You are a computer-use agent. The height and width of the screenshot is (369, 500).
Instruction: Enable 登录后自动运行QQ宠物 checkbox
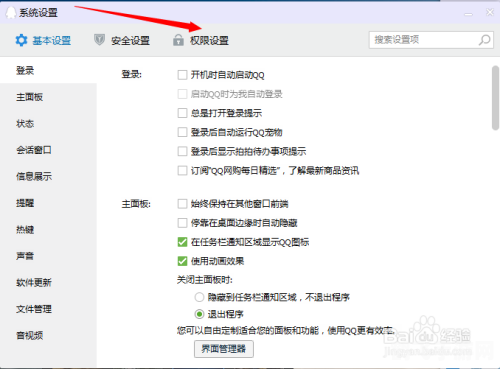pyautogui.click(x=182, y=132)
